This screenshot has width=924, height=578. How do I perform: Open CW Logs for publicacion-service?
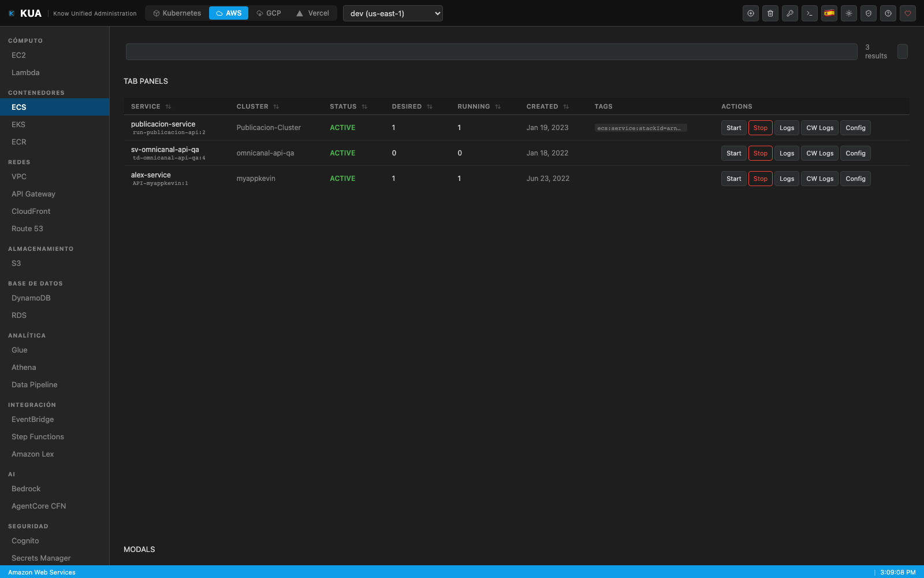tap(820, 128)
